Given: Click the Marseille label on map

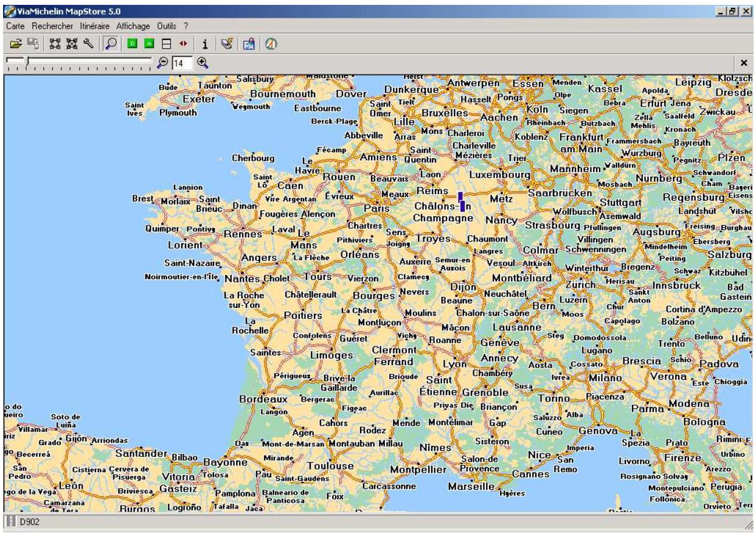Looking at the screenshot, I should pyautogui.click(x=470, y=487).
